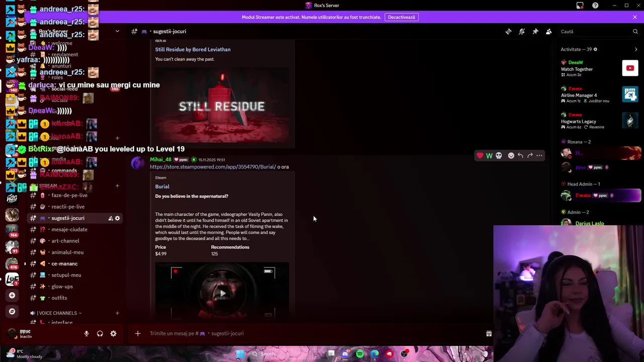This screenshot has height=362, width=644.
Task: Click Add a Server plus button
Action: (x=12, y=295)
